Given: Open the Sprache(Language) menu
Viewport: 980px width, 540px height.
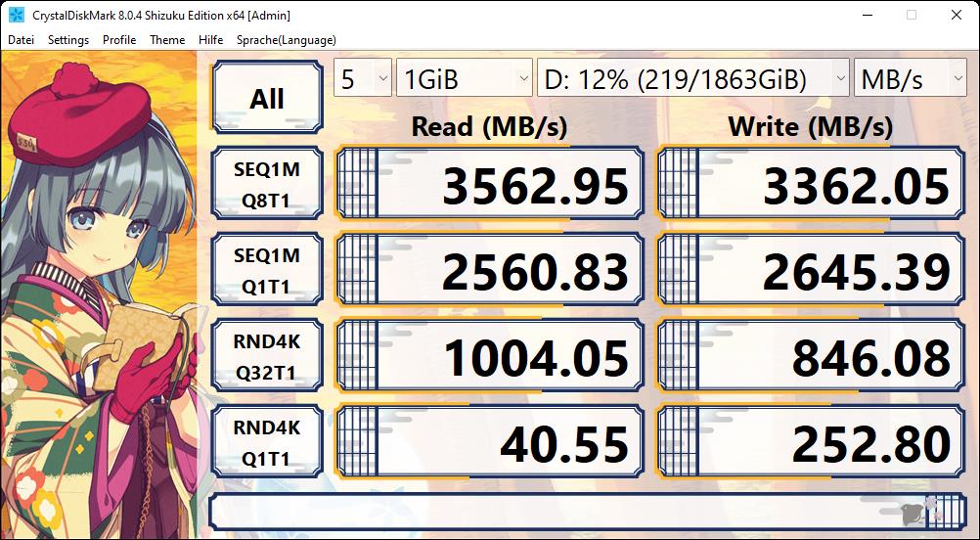Looking at the screenshot, I should (x=287, y=40).
